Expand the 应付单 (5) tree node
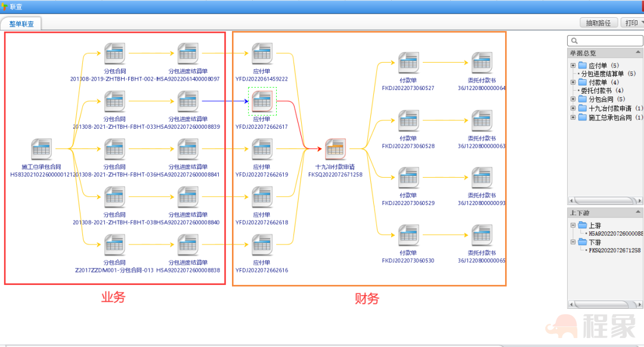This screenshot has width=644, height=347. pyautogui.click(x=573, y=66)
